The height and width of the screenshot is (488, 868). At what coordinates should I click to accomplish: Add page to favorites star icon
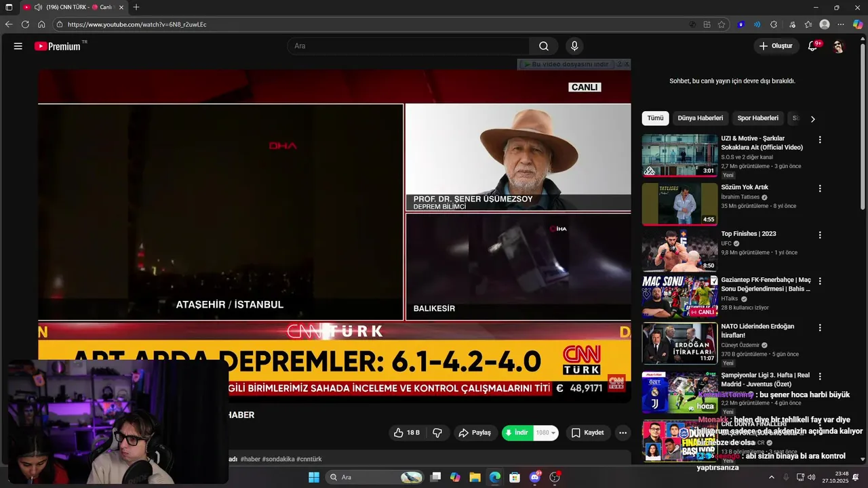pyautogui.click(x=722, y=24)
